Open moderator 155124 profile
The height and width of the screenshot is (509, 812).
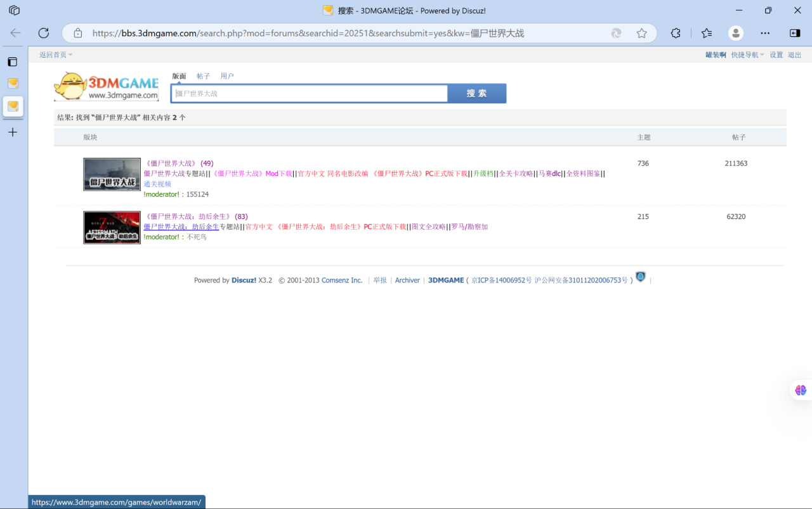click(197, 194)
